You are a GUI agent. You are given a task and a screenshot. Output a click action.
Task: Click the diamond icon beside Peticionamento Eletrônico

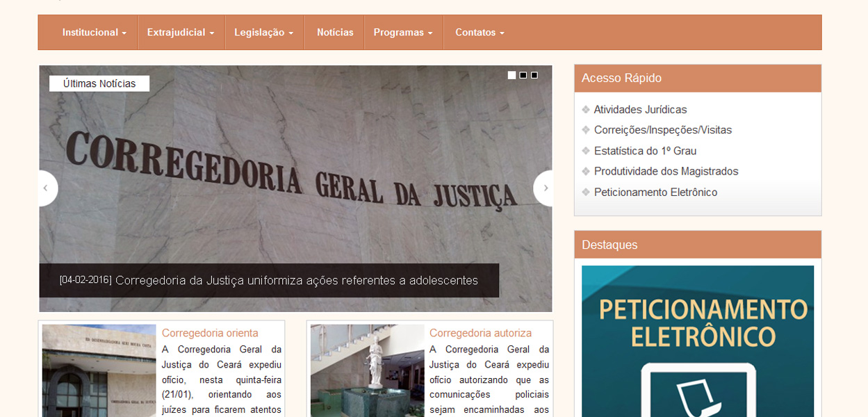586,192
